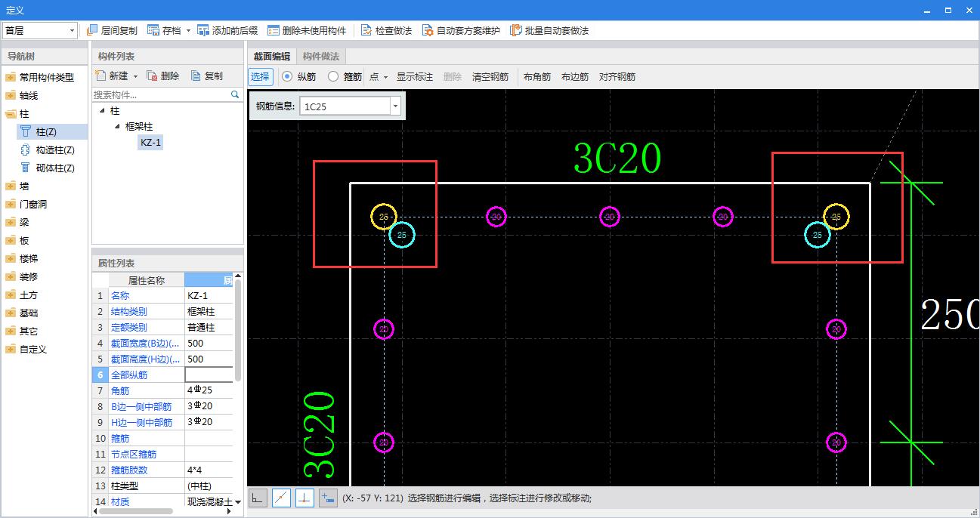Open the 新建 dropdown arrow

135,76
